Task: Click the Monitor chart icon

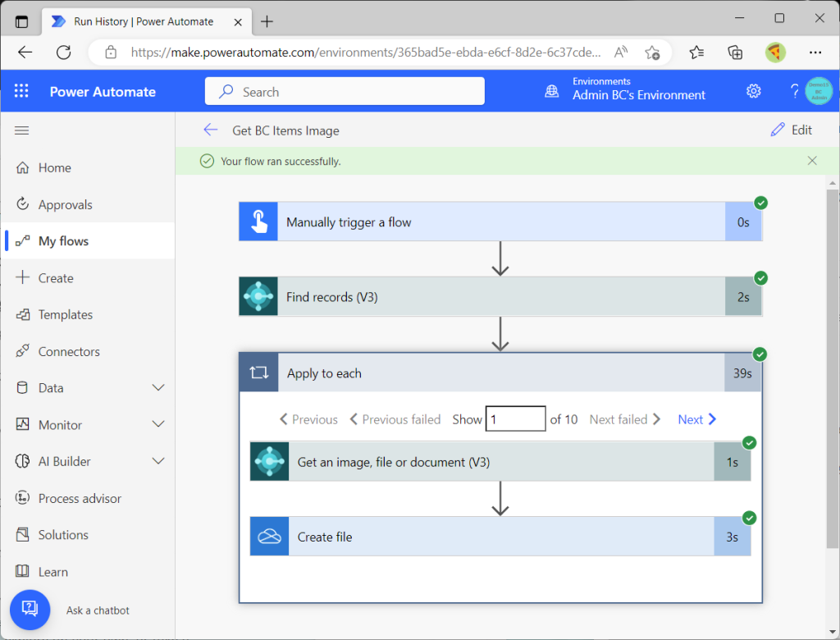Action: (x=22, y=424)
